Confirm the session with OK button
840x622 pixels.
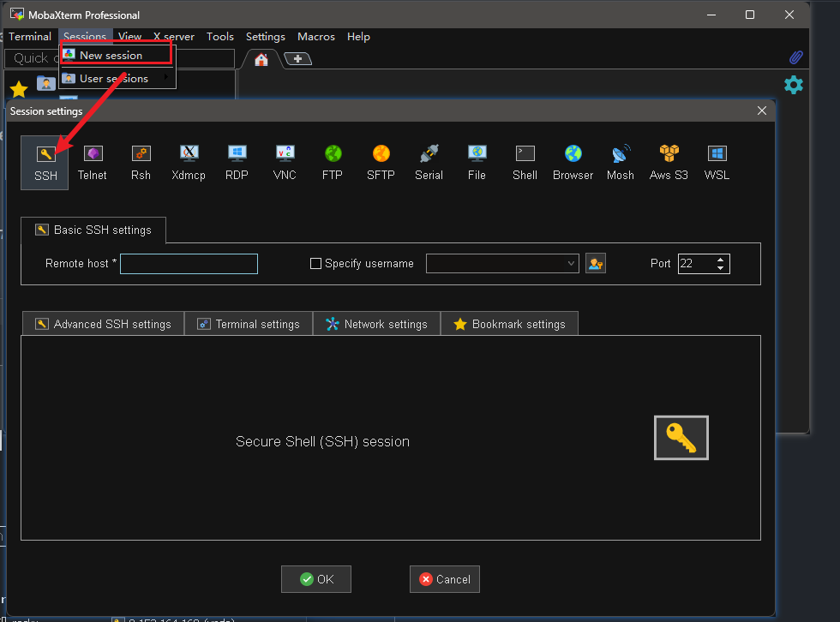pos(316,579)
